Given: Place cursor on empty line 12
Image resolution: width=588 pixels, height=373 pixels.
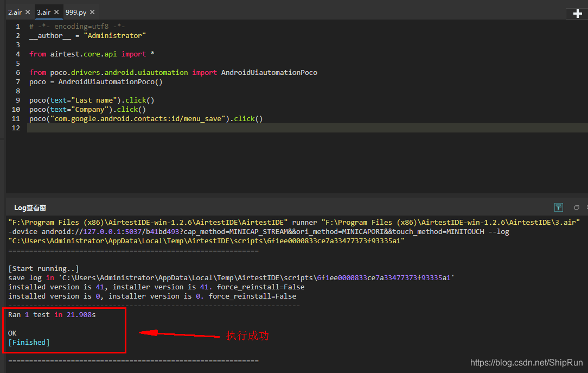Looking at the screenshot, I should click(x=308, y=128).
